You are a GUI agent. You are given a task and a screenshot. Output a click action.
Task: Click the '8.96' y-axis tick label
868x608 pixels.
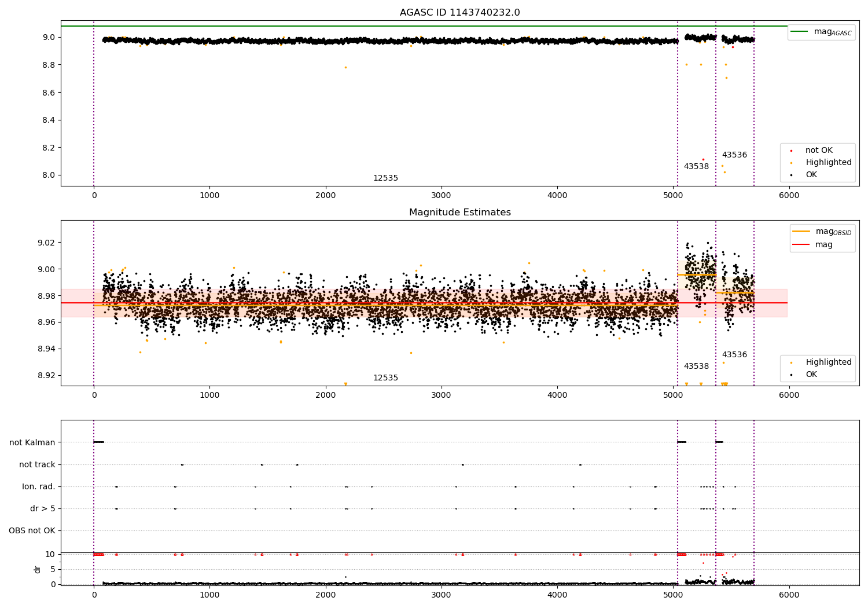(x=46, y=323)
